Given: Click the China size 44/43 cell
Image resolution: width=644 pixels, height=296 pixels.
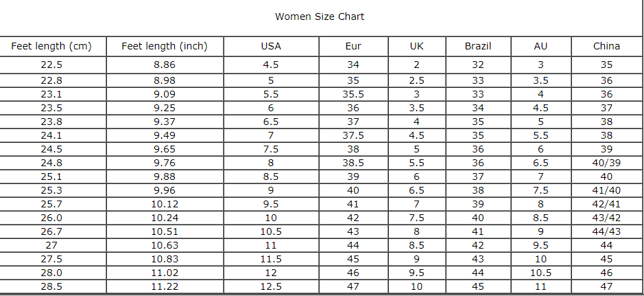Looking at the screenshot, I should point(606,231).
